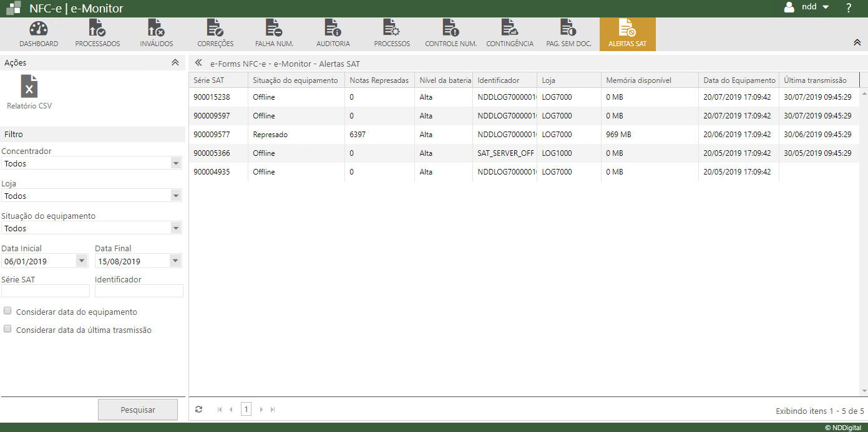
Task: Open the ndd user menu
Action: (807, 7)
